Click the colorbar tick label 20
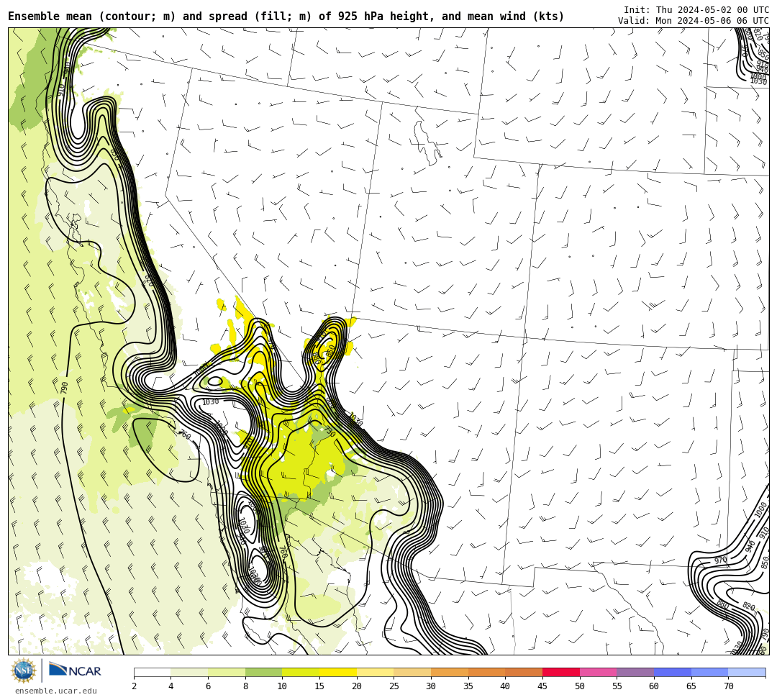The height and width of the screenshot is (700, 777). [x=356, y=686]
